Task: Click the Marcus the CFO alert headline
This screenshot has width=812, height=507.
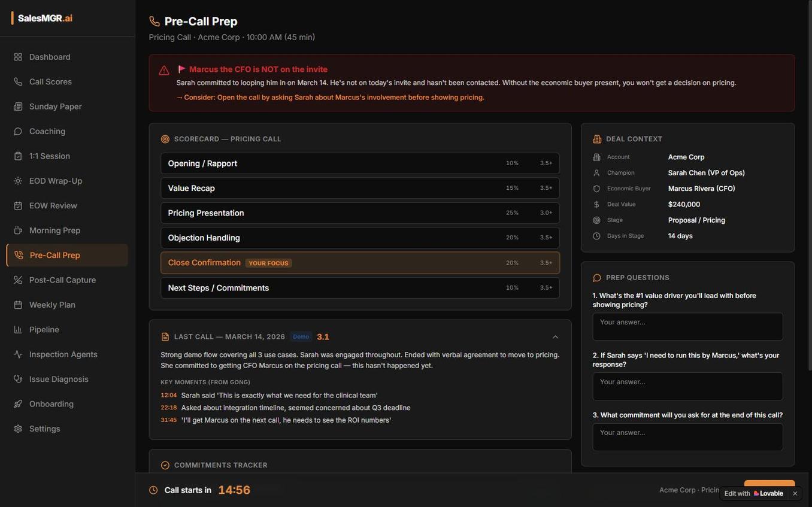Action: point(258,69)
